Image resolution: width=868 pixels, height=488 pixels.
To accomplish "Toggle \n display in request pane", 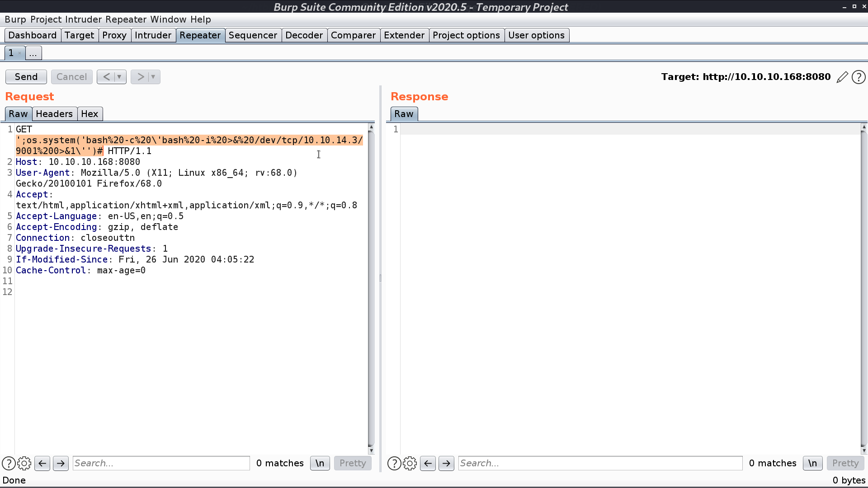I will click(320, 463).
